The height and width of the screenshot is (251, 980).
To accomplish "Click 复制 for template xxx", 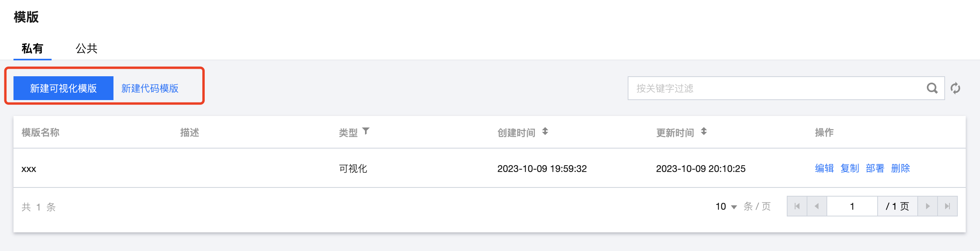I will point(850,168).
